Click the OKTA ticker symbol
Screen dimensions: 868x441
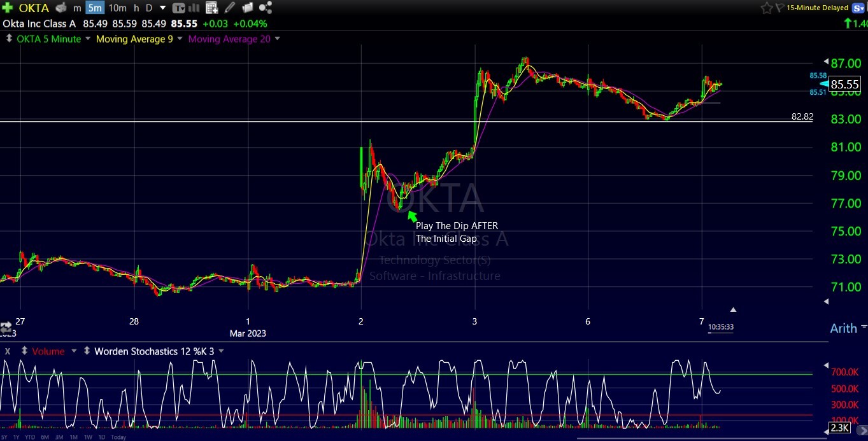(x=33, y=8)
